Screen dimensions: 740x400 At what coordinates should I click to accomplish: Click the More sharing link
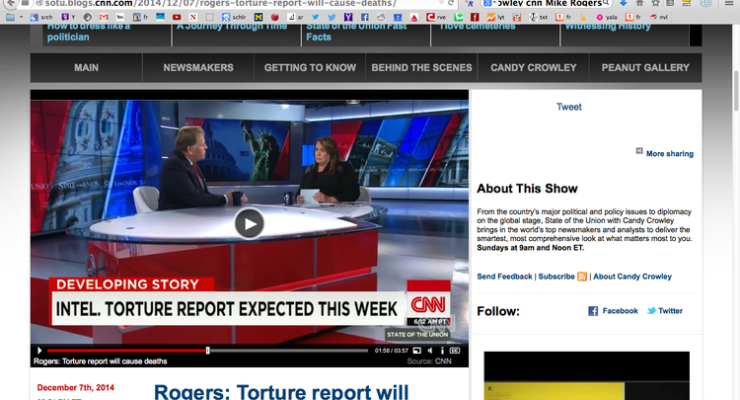[670, 153]
